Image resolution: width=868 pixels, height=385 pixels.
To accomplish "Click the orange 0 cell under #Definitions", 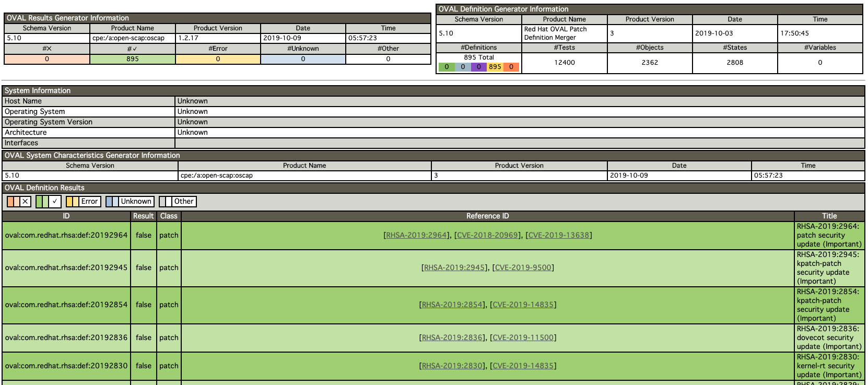I will click(x=511, y=67).
